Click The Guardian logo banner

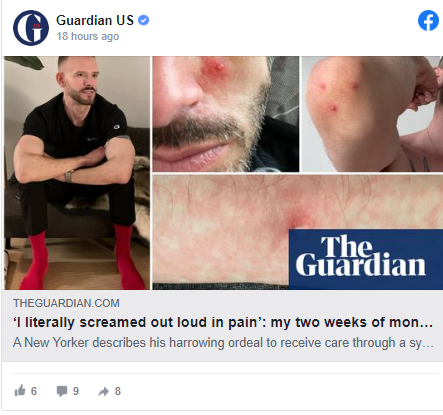pos(366,259)
